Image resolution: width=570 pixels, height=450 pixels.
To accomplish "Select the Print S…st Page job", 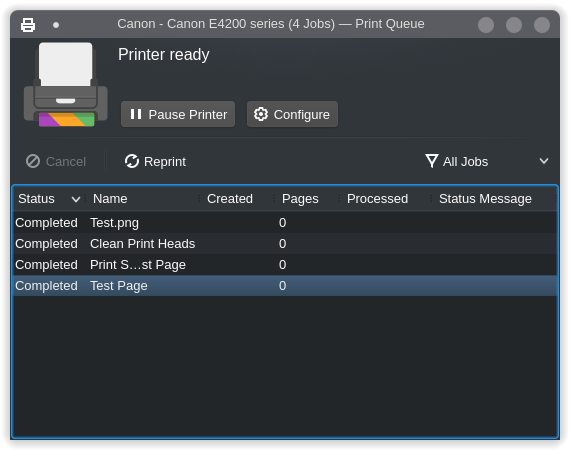I will 285,265.
